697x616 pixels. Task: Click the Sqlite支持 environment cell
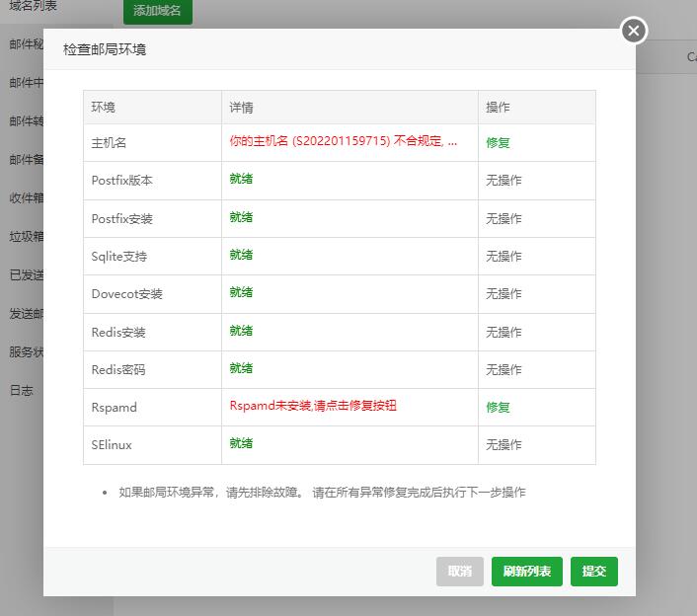point(152,257)
